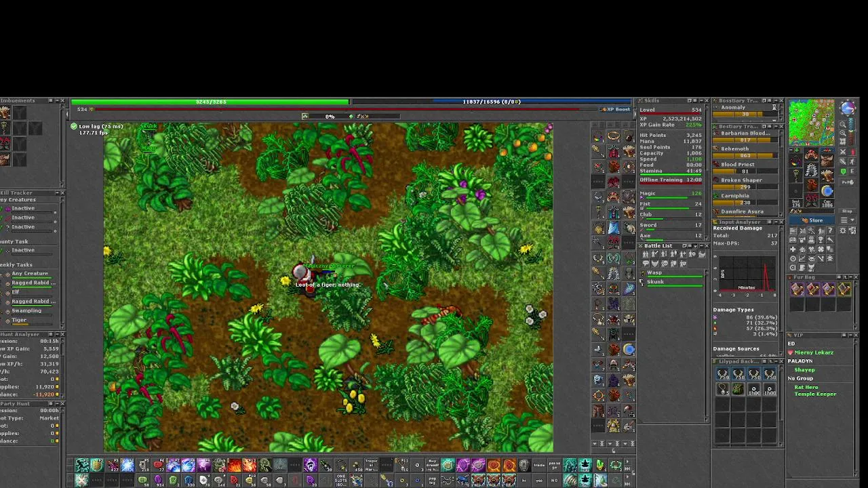Toggle hide summons filter in Battle List
Image resolution: width=868 pixels, height=488 pixels.
[x=702, y=254]
